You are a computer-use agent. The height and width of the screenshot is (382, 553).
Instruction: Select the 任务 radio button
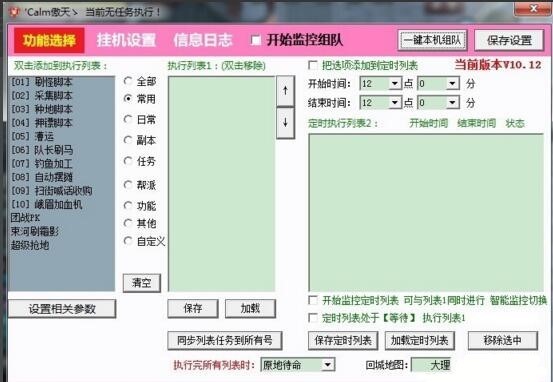point(128,161)
